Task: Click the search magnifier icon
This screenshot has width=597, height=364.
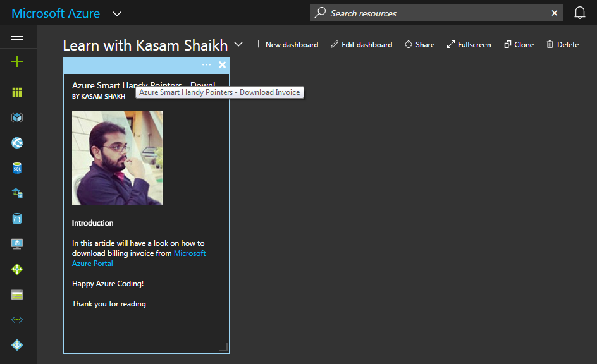Action: pos(320,13)
